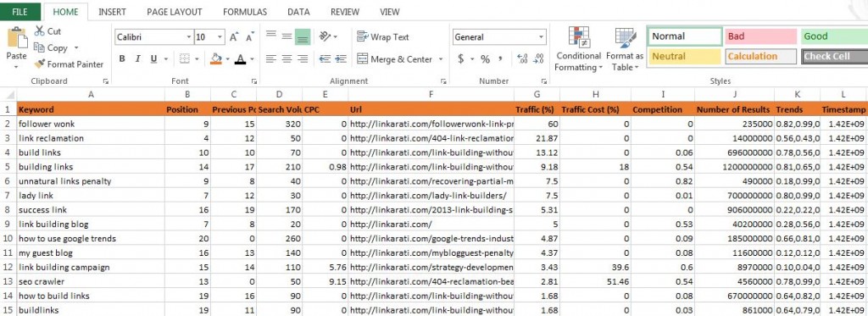Align text left

coord(271,58)
